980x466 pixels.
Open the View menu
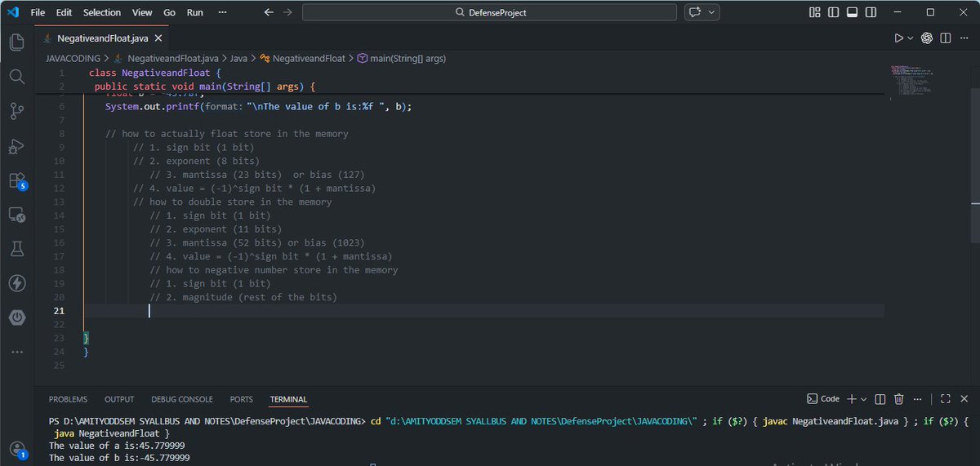click(x=142, y=12)
